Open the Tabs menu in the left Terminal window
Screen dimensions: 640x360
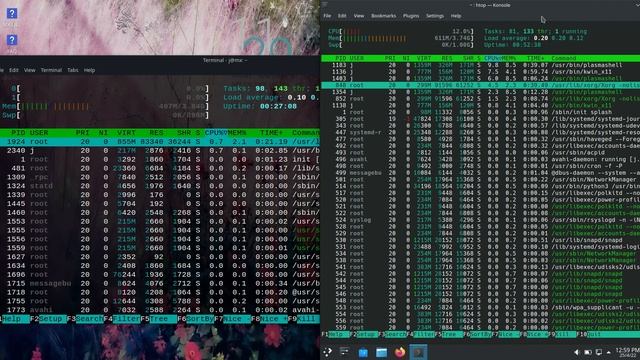73,70
